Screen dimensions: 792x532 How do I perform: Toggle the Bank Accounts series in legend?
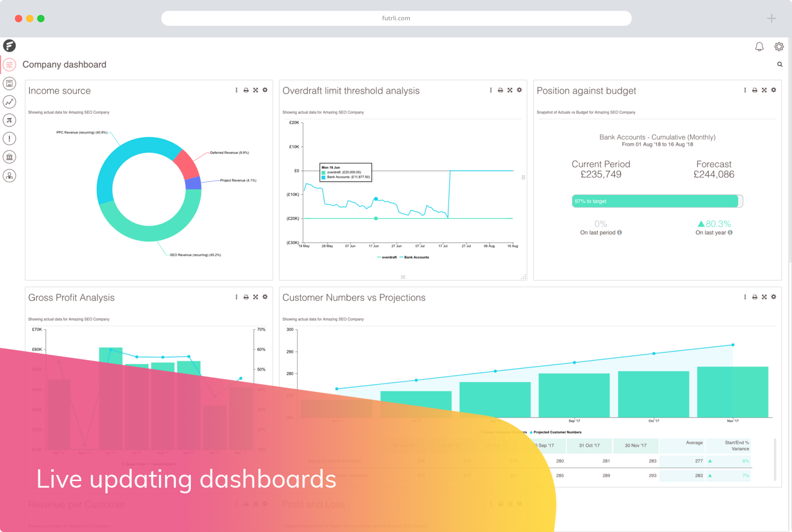pos(414,257)
